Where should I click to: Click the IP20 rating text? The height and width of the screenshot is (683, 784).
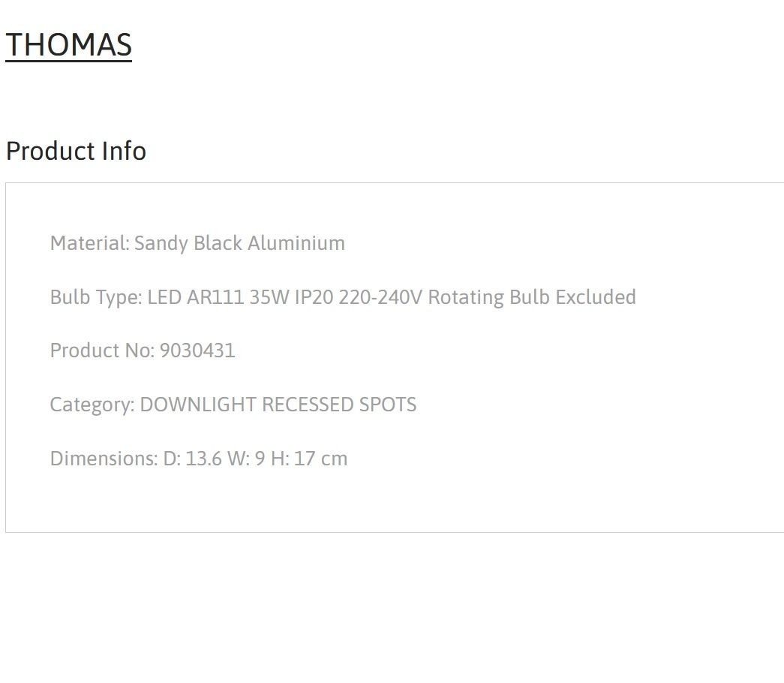pyautogui.click(x=314, y=297)
